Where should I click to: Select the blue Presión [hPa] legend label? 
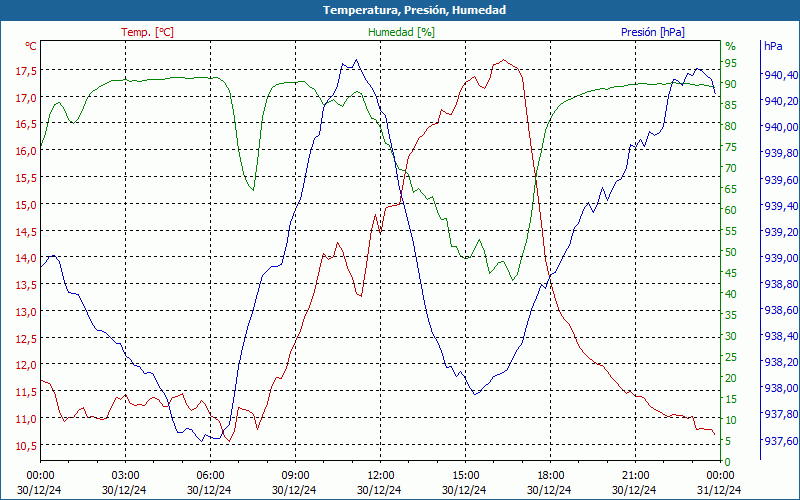653,32
